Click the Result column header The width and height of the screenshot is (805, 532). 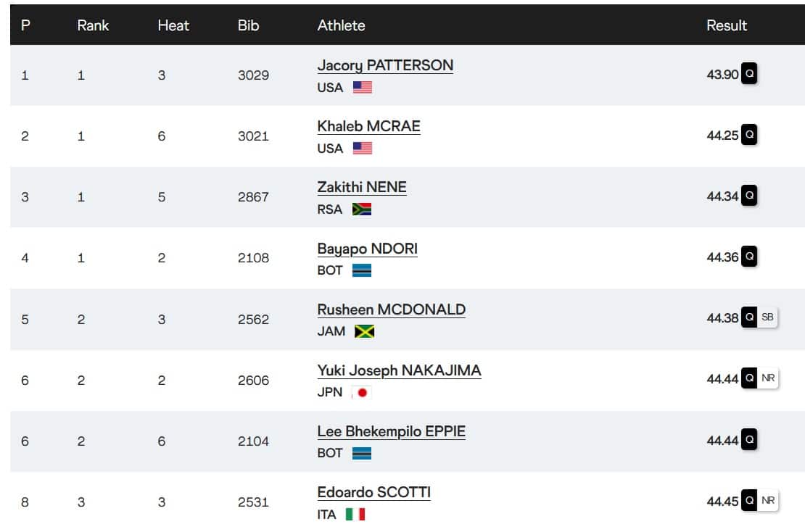click(727, 25)
